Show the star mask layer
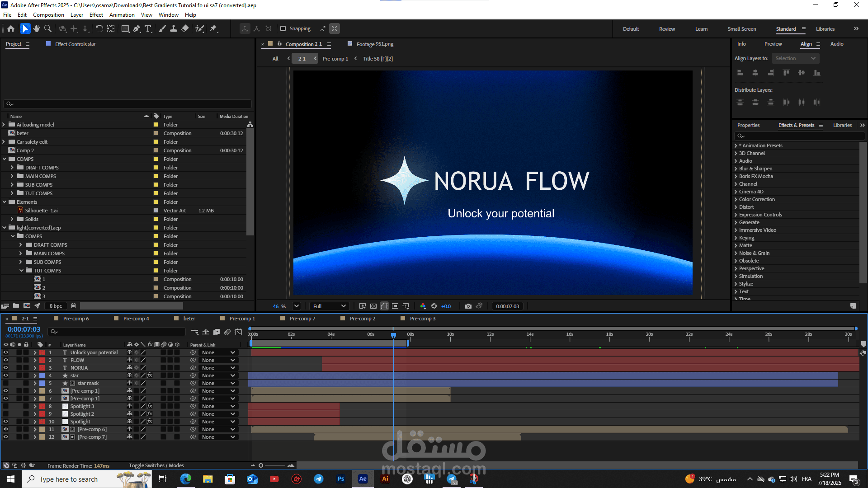Screen dimensions: 868x488 [6, 383]
